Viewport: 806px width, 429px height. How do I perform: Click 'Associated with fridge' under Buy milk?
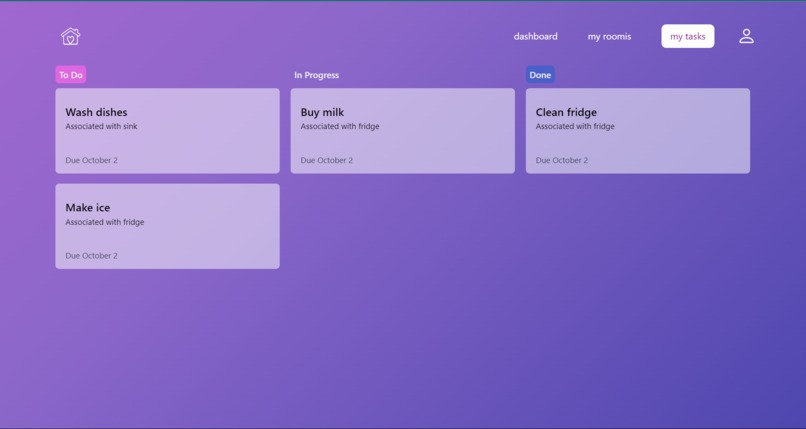click(x=340, y=126)
